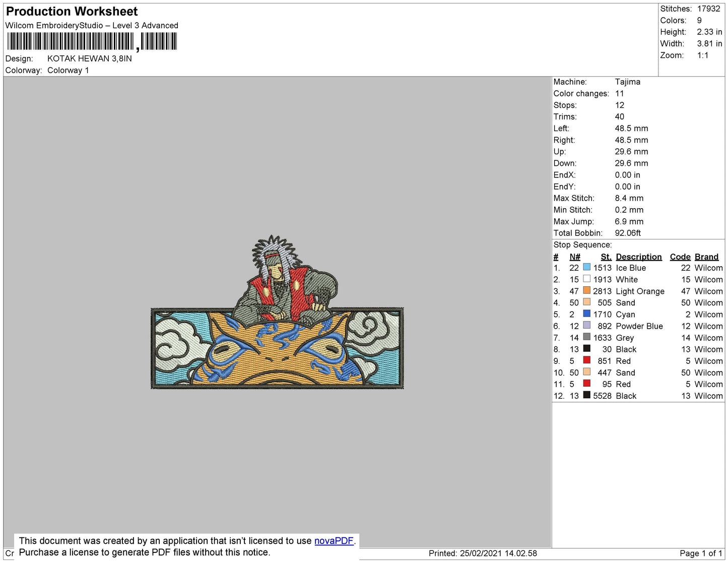Select the Red 95 color swatch

click(x=586, y=383)
